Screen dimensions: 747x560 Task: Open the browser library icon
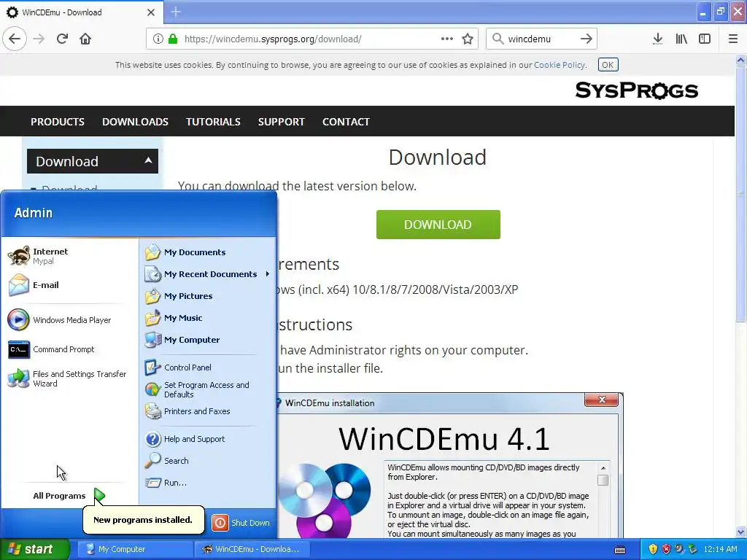click(681, 39)
